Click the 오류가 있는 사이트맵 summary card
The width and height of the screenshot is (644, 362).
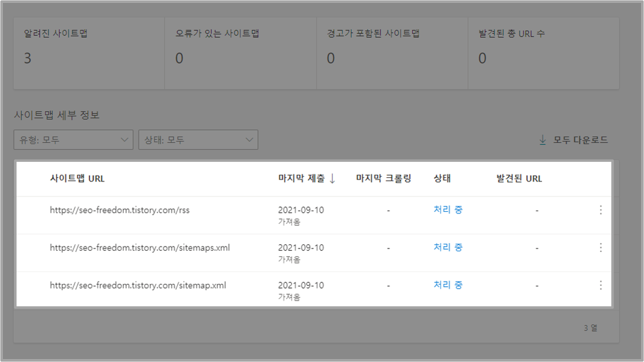(x=240, y=53)
